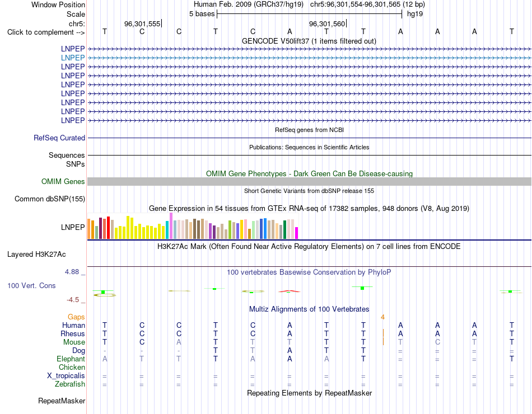
Task: Click the orange Gaps label
Action: pos(76,317)
